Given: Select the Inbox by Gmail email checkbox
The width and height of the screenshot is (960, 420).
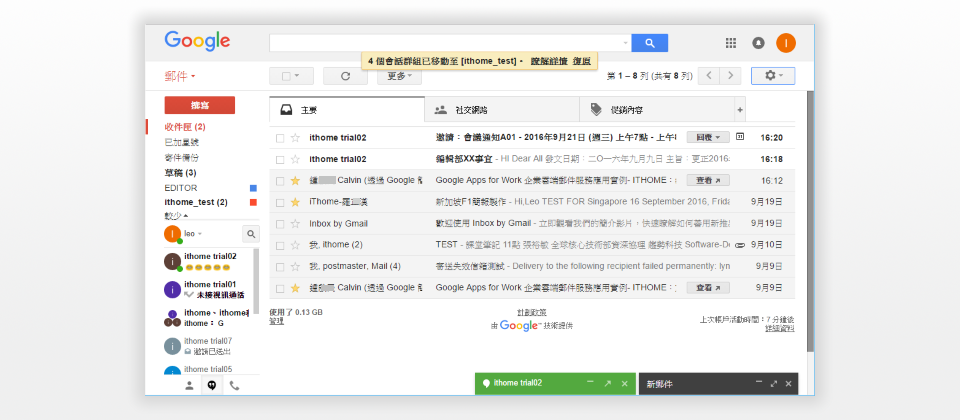Looking at the screenshot, I should 280,224.
